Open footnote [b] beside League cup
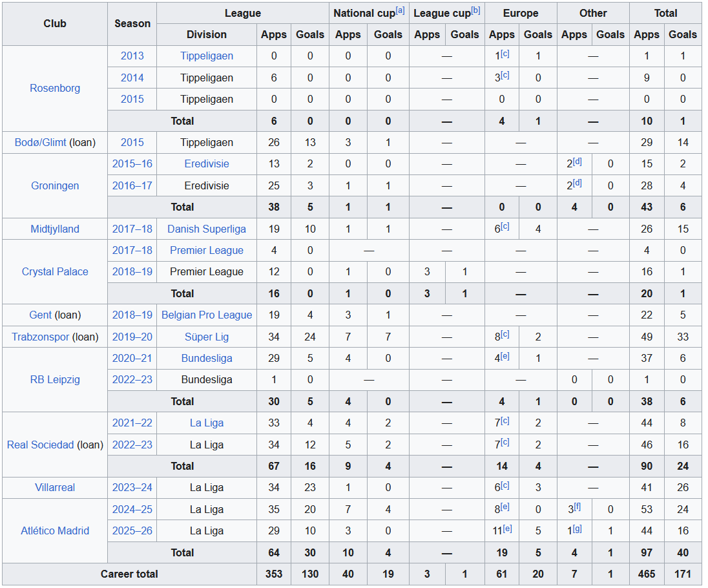 (x=475, y=10)
